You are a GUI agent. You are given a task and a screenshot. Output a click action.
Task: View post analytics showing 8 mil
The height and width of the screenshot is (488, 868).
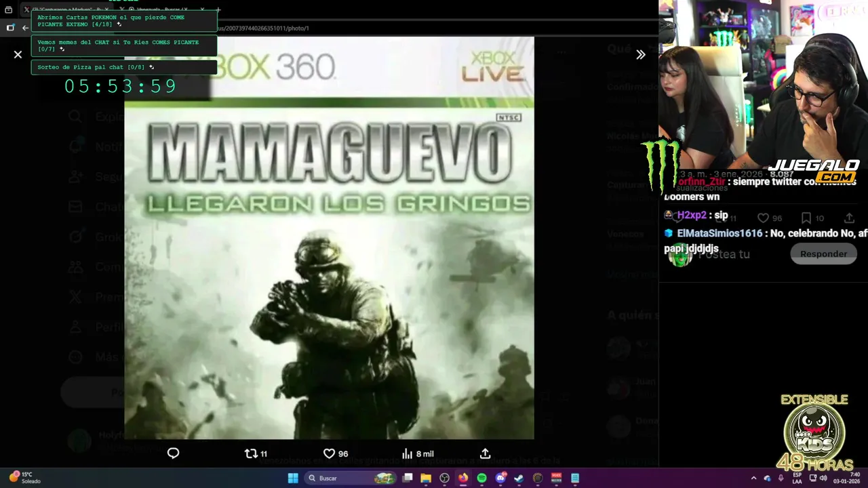coord(417,453)
